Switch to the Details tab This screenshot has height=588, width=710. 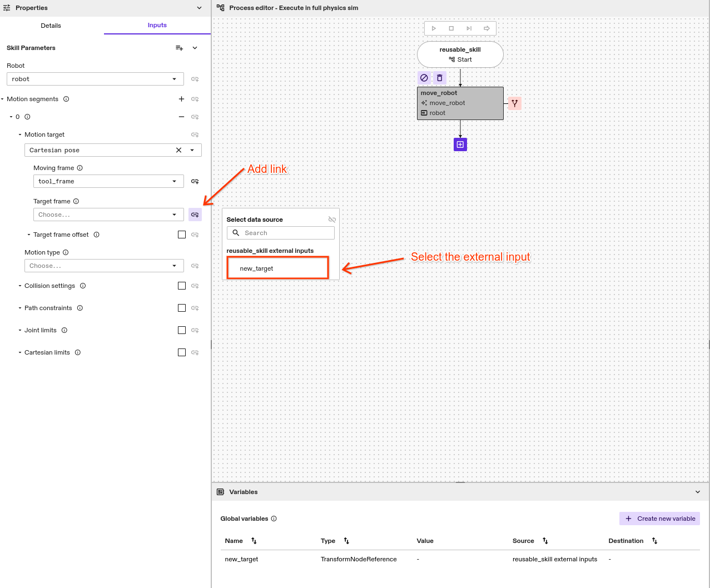click(51, 26)
